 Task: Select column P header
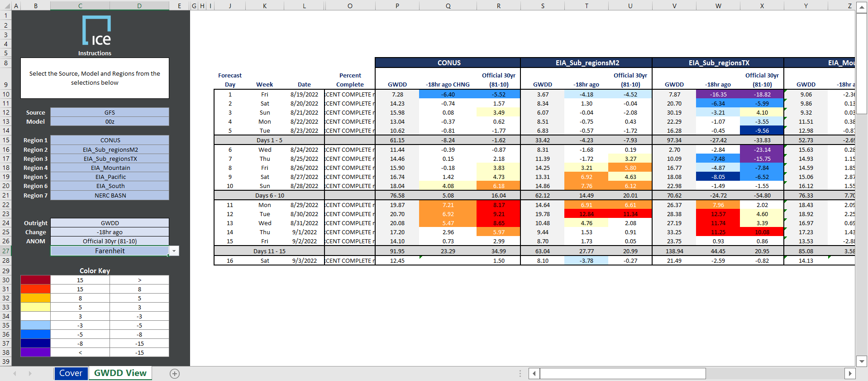tap(397, 5)
